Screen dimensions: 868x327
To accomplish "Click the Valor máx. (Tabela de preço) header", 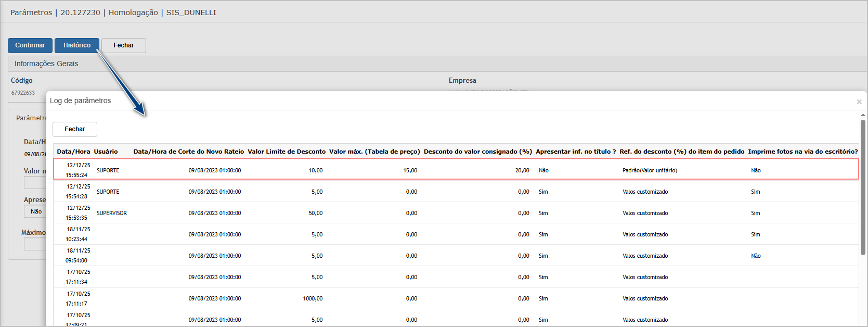I will tap(374, 152).
